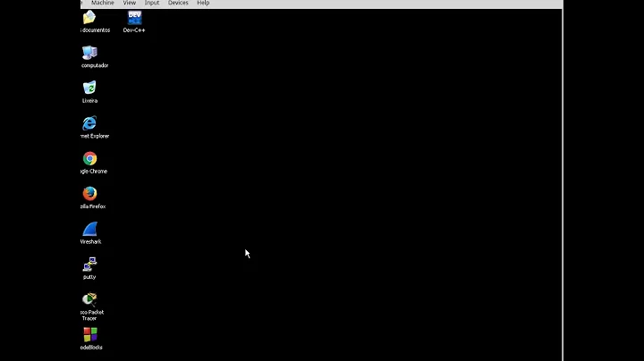Open the View menu
The width and height of the screenshot is (644, 361).
point(130,3)
